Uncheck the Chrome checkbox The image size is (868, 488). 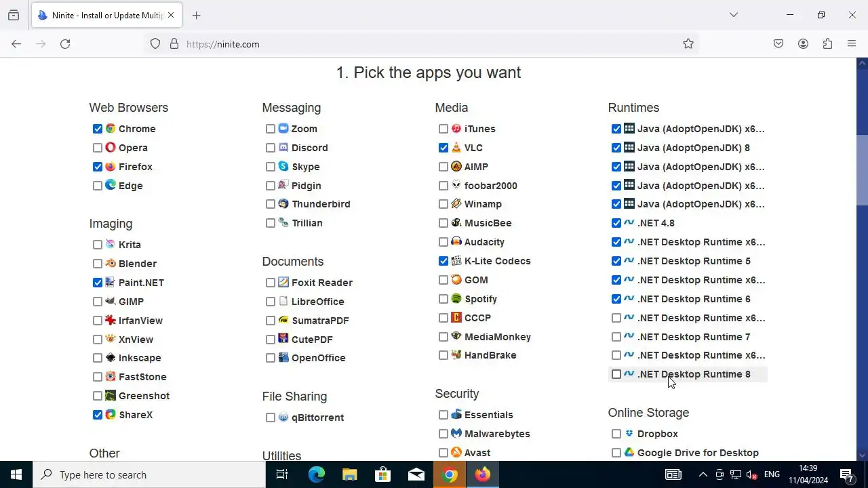point(98,129)
